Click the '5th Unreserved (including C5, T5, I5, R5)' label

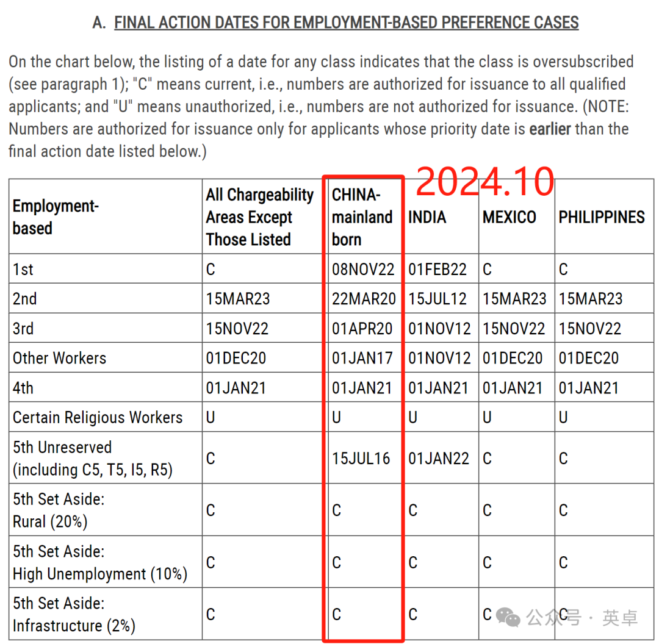[x=93, y=459]
